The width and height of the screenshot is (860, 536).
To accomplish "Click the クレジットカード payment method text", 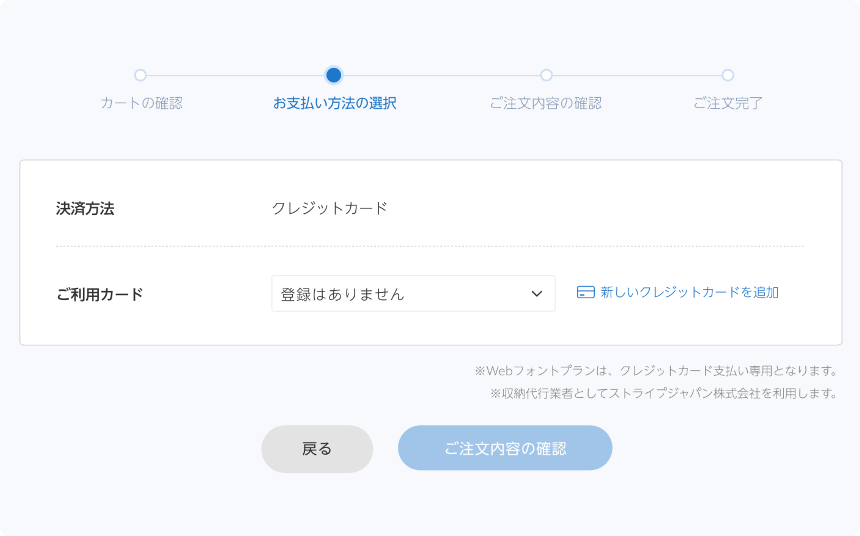I will 329,209.
